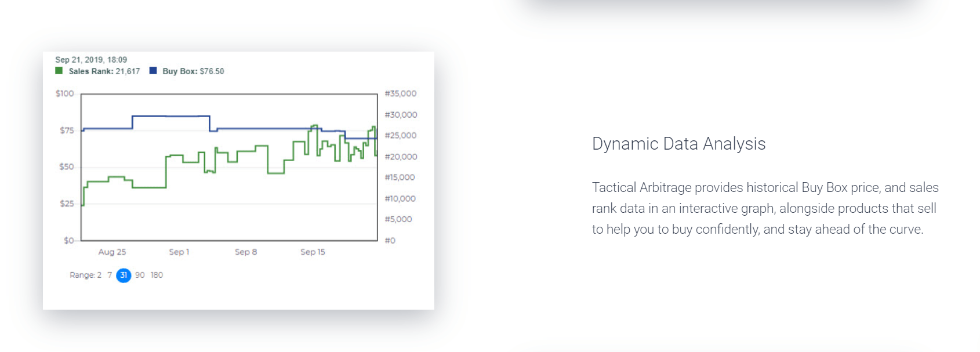The width and height of the screenshot is (980, 352).
Task: Click the '#20,000' rank axis label
Action: click(401, 157)
